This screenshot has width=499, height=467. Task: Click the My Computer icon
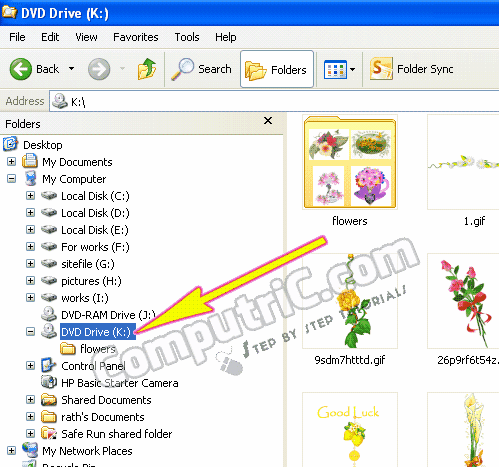pos(30,178)
